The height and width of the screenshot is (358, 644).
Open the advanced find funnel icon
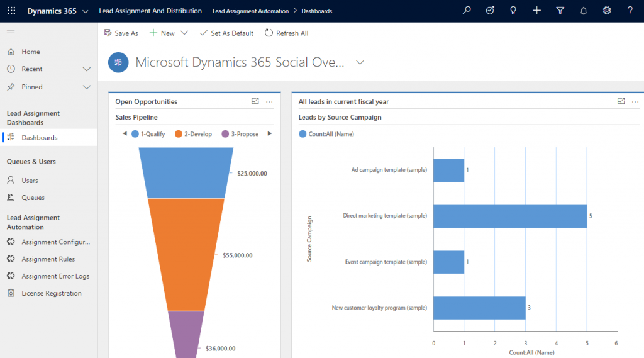(x=560, y=11)
